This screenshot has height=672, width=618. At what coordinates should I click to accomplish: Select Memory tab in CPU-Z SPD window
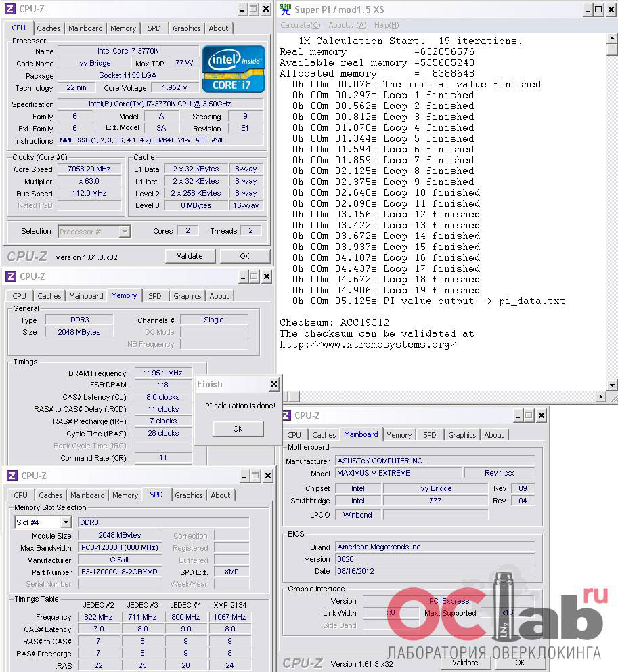pyautogui.click(x=125, y=495)
